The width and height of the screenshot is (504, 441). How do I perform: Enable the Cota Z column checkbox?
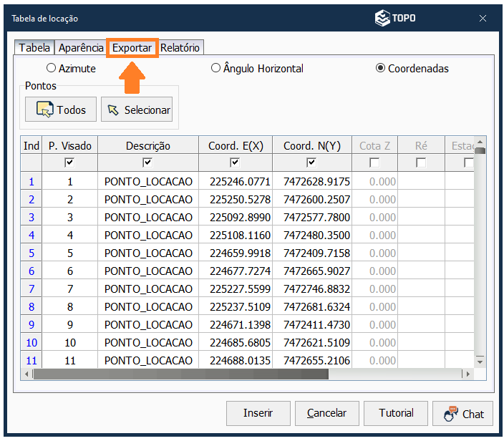tap(374, 163)
